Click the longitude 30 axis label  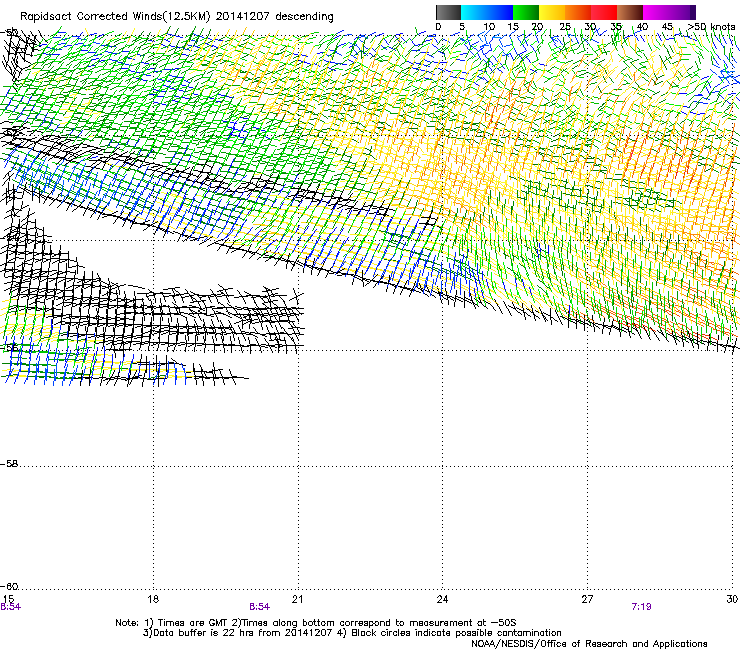(x=732, y=599)
